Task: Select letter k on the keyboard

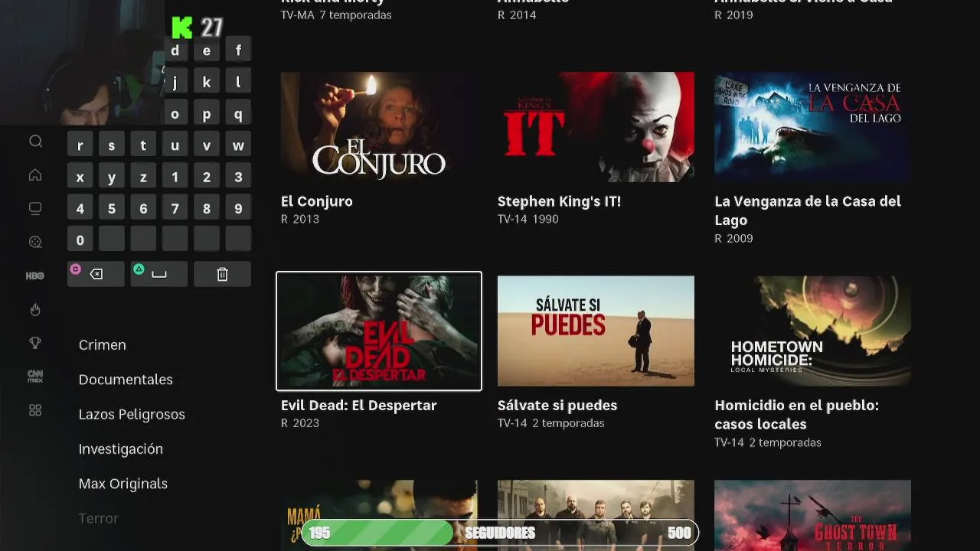Action: 207,82
